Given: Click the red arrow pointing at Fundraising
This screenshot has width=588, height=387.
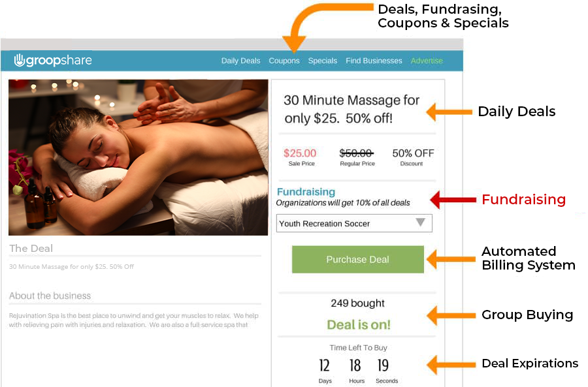Looking at the screenshot, I should 453,200.
